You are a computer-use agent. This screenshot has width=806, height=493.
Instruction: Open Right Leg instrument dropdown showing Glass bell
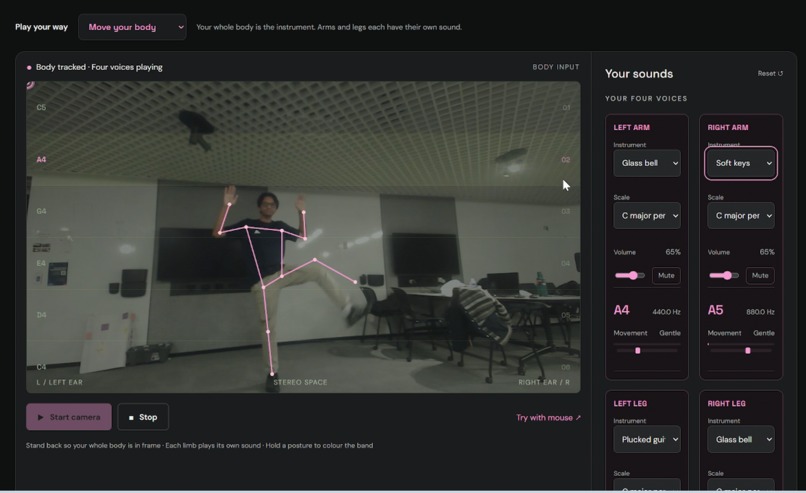point(741,439)
